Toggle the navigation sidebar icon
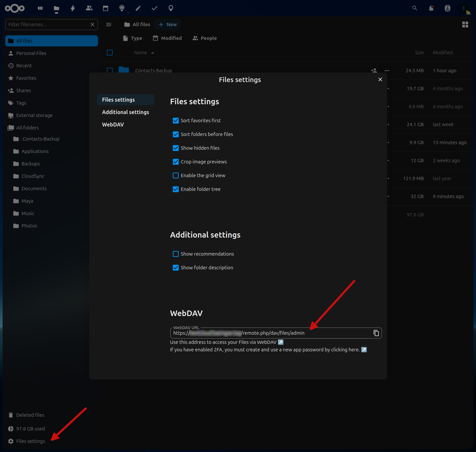The image size is (476, 452). coord(109,25)
